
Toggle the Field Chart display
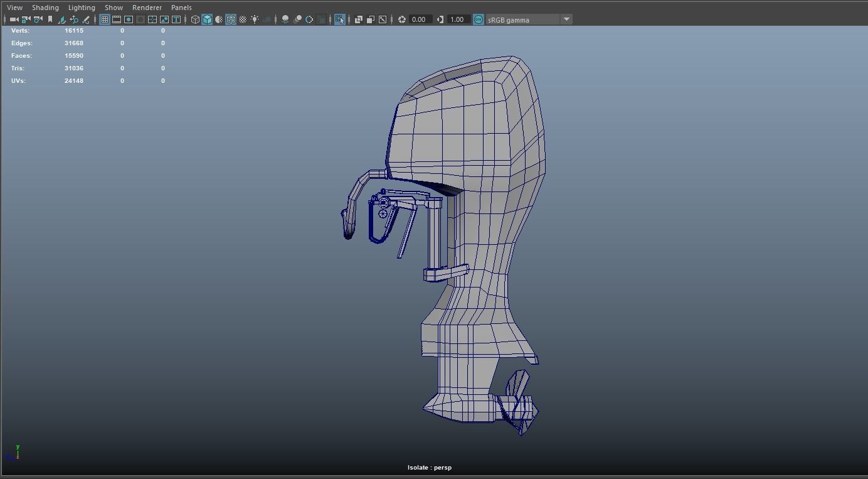click(152, 19)
